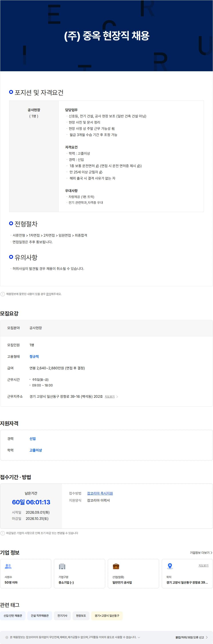
Task: Click the info icon beside 채용정보에 잘못된 내용
Action: pos(2,294)
